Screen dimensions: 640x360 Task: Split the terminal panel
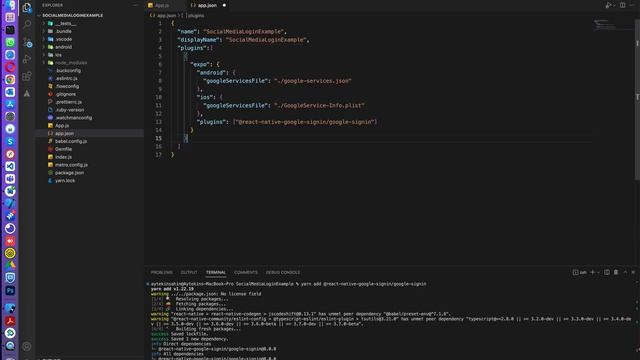coord(607,272)
